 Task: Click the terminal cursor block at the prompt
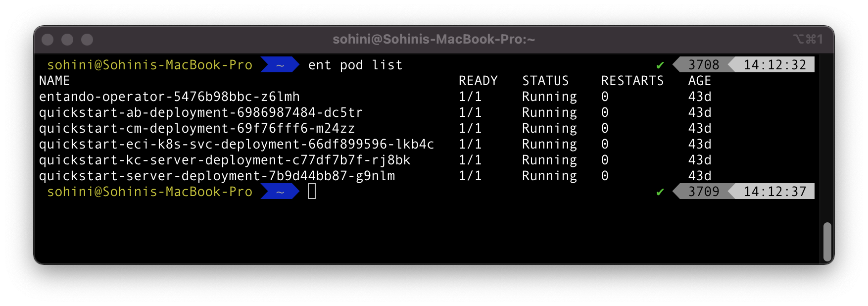click(x=312, y=192)
